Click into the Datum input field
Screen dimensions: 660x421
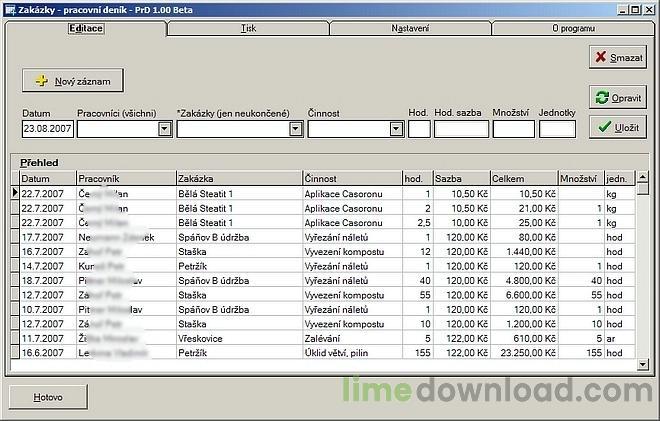tap(46, 129)
